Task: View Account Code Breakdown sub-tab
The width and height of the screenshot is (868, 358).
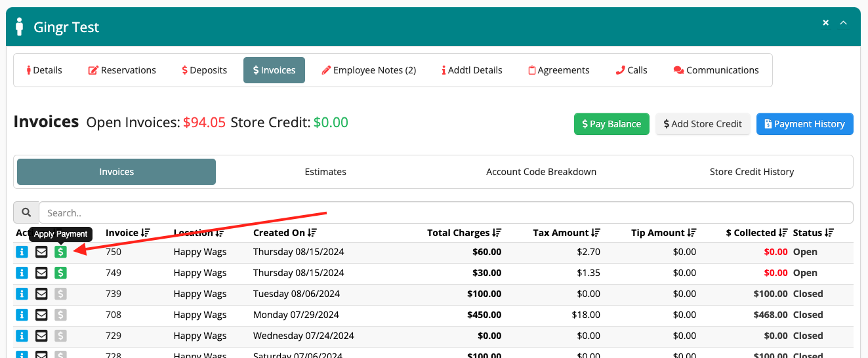Action: (541, 172)
